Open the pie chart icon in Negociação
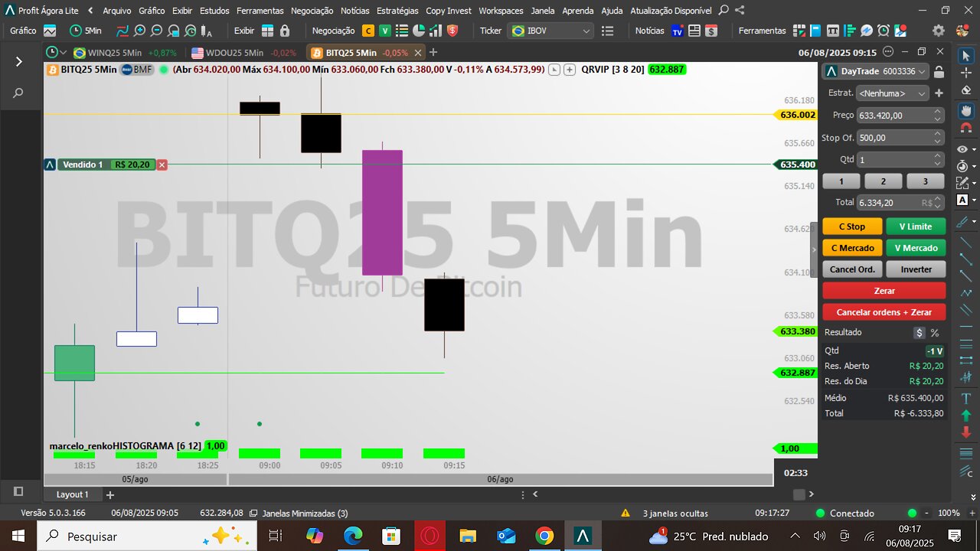Viewport: 980px width, 551px height. point(419,31)
